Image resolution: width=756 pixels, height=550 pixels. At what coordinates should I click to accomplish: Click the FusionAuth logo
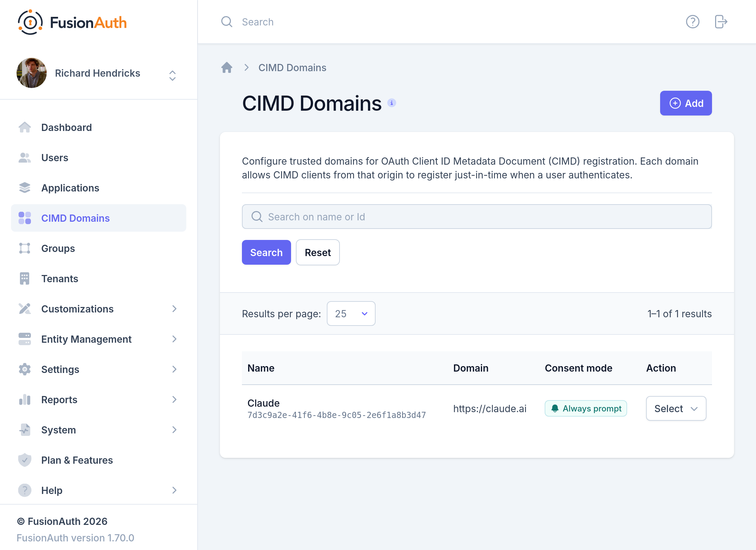click(72, 22)
